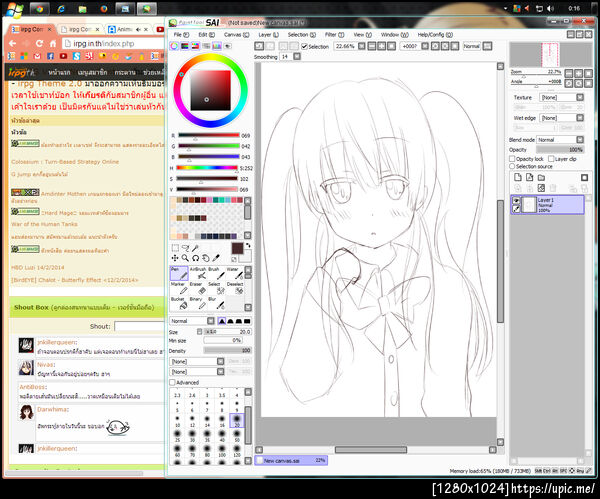Select the Eraser tool
Screen dimensions: 600x499
pos(198,288)
